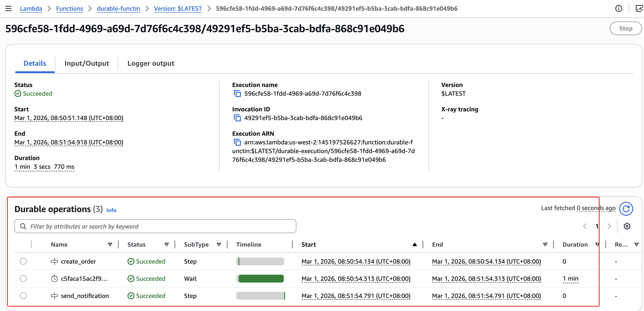The width and height of the screenshot is (644, 311).
Task: Select the c5faca15ac2f9 Wait operation radio
Action: tap(23, 279)
